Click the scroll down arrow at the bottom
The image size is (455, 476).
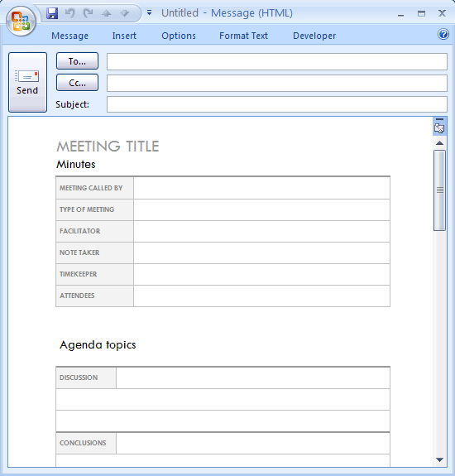click(439, 460)
